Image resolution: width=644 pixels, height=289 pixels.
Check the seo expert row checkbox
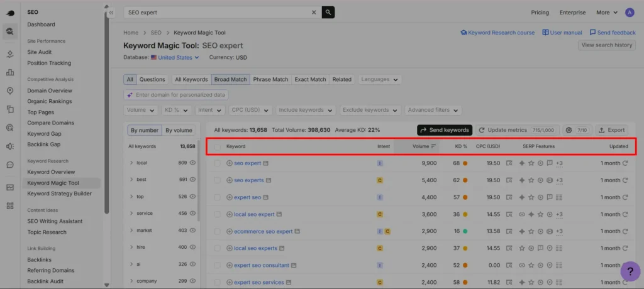tap(217, 163)
